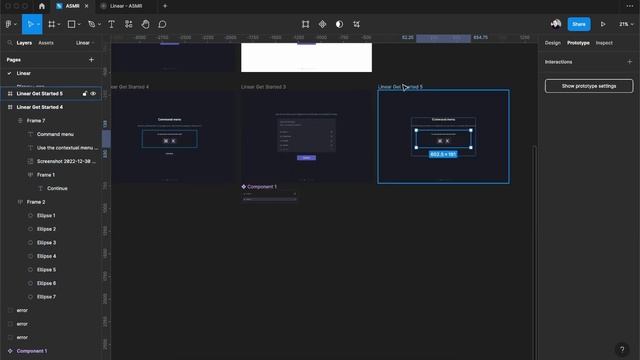Open the top-right ellipsis menu

pyautogui.click(x=630, y=6)
